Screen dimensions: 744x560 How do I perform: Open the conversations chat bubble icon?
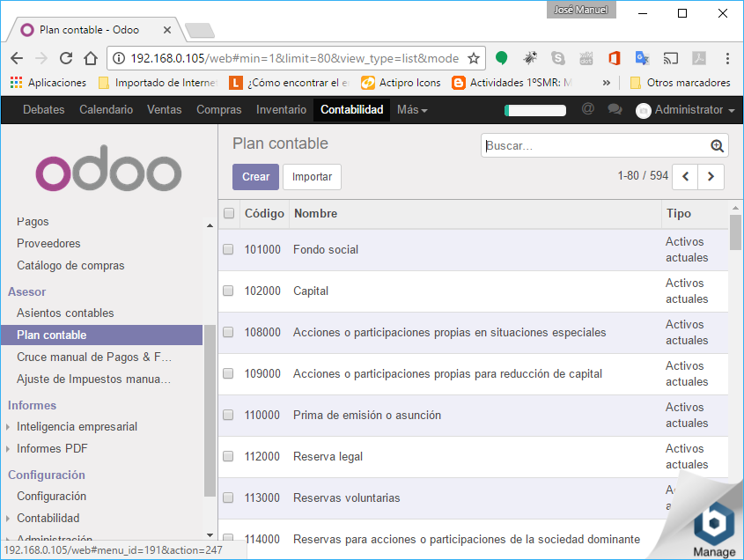[615, 109]
